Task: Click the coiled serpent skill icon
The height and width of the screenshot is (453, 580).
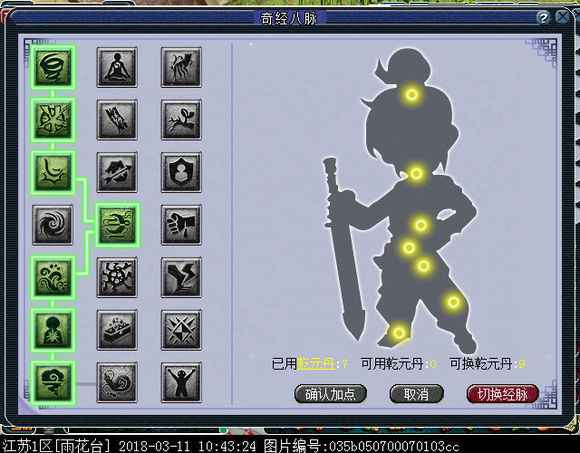Action: [117, 382]
